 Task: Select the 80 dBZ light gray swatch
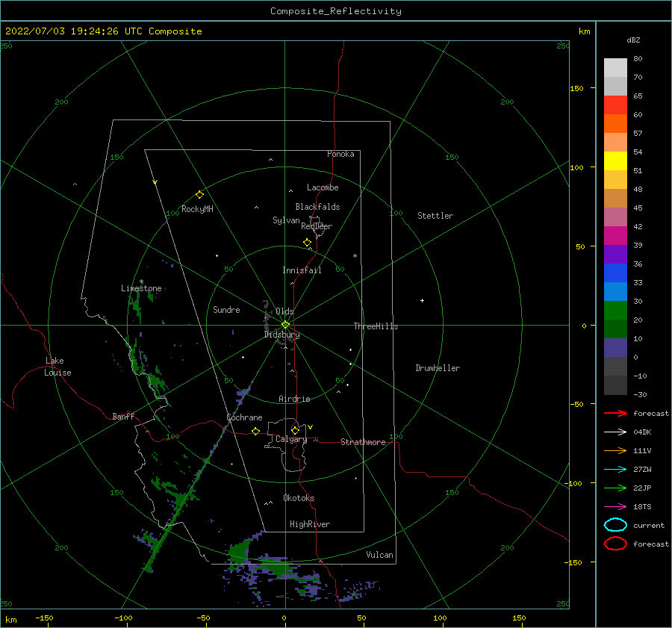(x=615, y=67)
